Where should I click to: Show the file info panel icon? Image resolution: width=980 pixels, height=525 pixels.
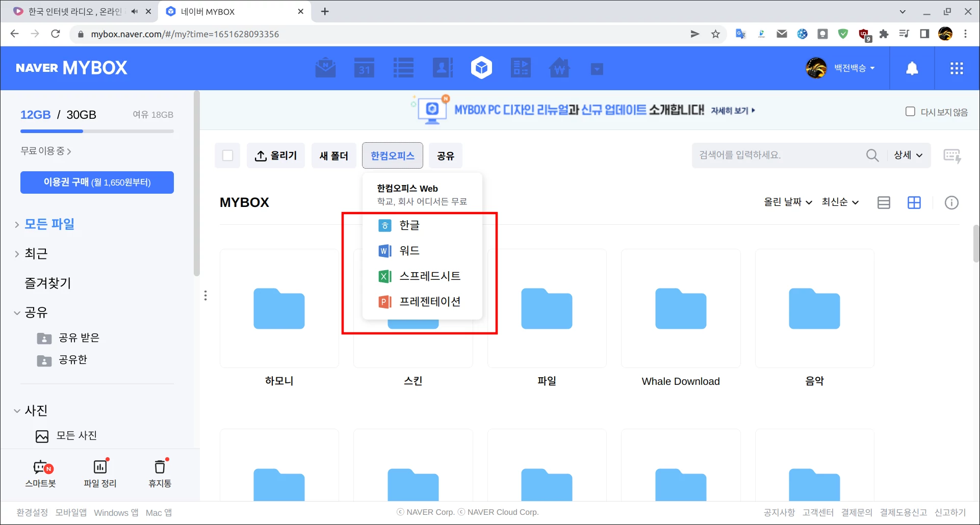951,202
